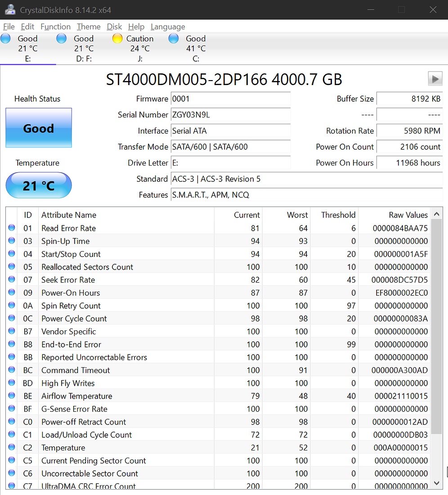Click the blue indicator next to Reallocated Sectors Count
The height and width of the screenshot is (495, 448).
pos(11,266)
